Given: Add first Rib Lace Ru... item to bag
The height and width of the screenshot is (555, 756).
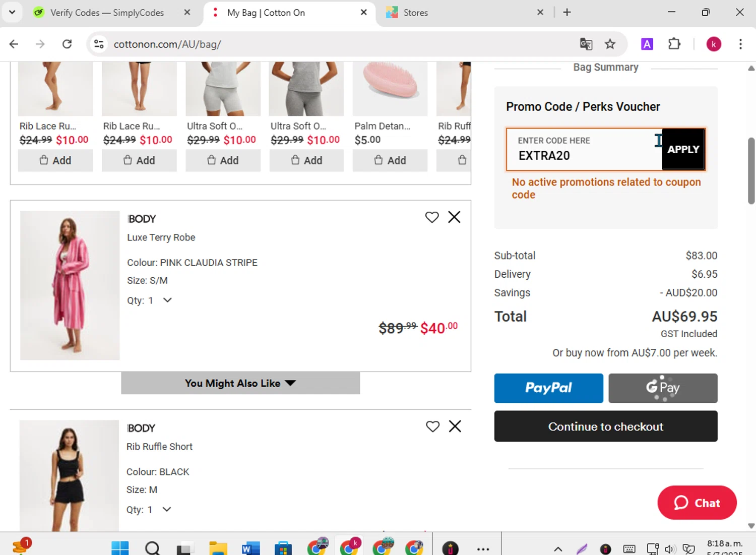Looking at the screenshot, I should click(x=55, y=160).
